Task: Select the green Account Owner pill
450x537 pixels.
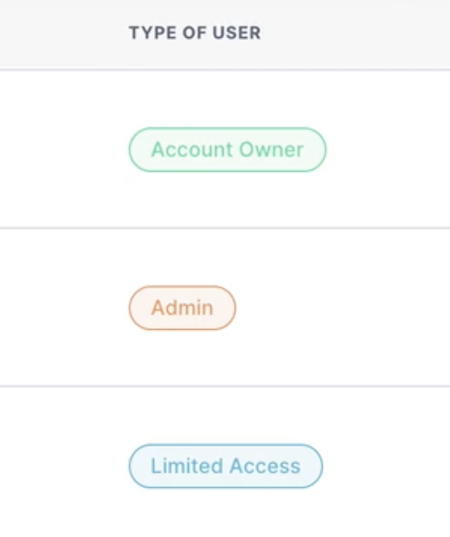Action: [227, 149]
